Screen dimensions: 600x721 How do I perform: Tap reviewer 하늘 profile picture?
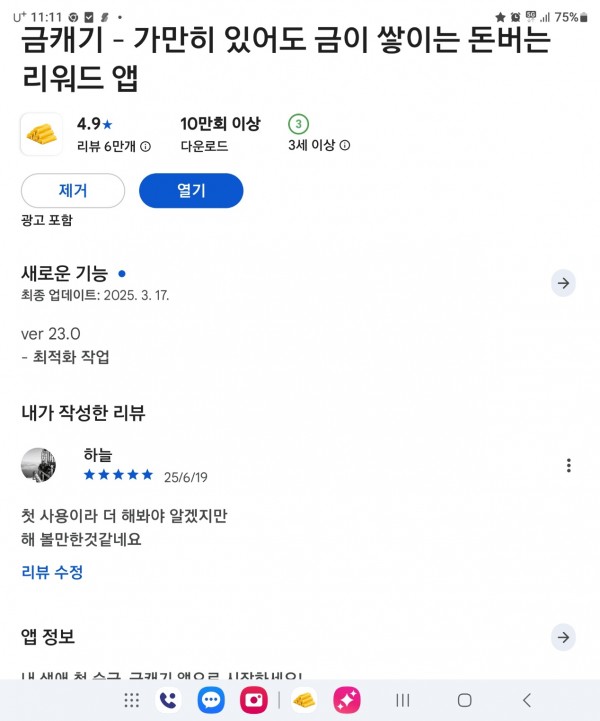point(39,465)
